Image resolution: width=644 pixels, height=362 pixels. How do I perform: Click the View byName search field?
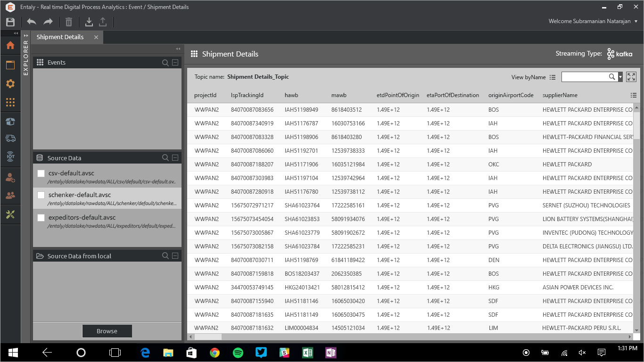(x=585, y=77)
